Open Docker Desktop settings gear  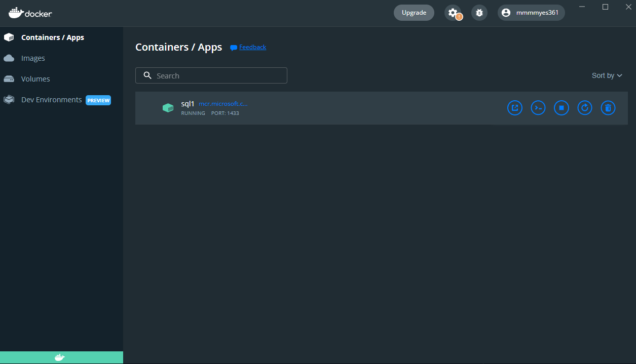453,12
